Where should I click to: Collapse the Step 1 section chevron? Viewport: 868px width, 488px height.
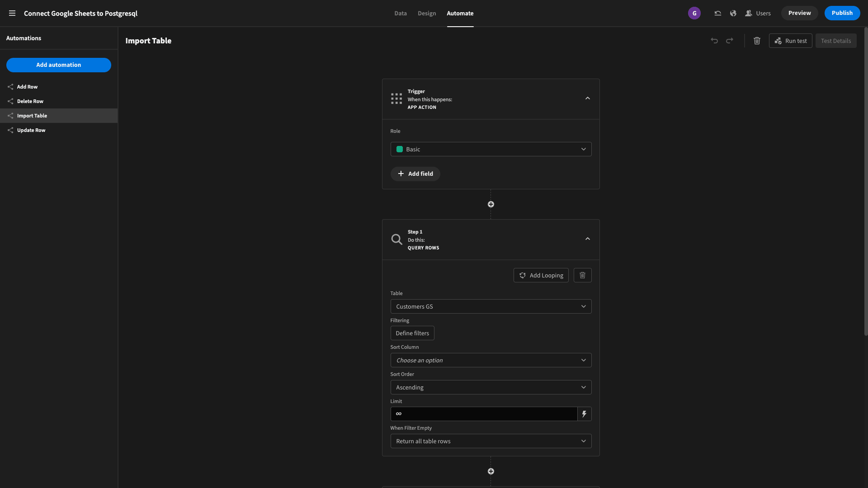(x=587, y=239)
